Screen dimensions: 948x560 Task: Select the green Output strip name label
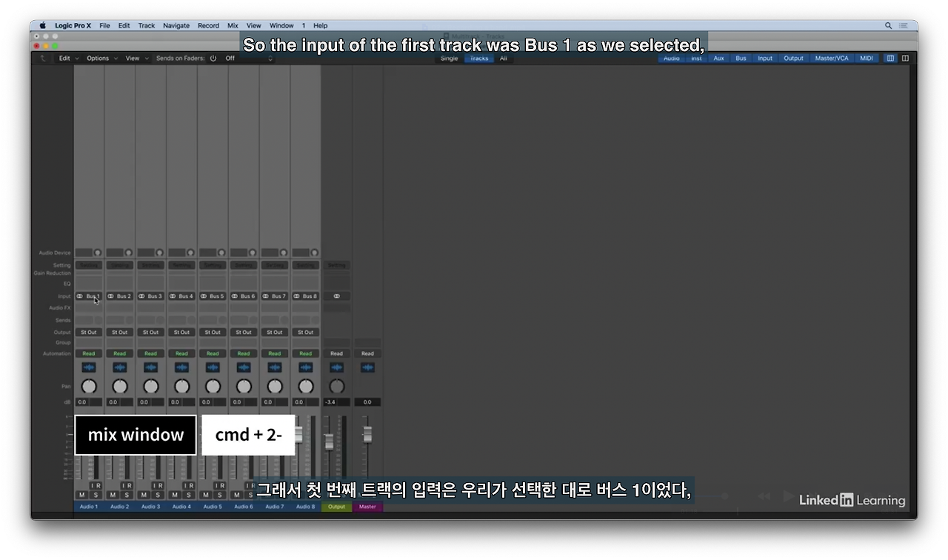(x=337, y=507)
